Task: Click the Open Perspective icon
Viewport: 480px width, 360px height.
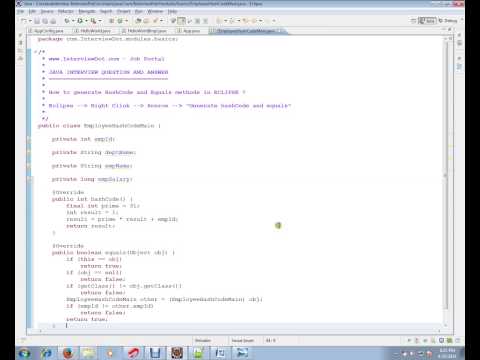Action: (x=413, y=21)
